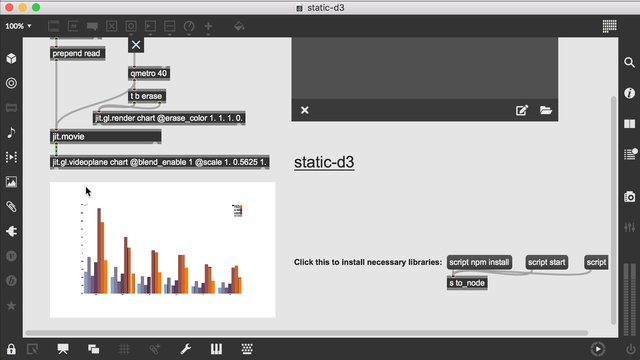
Task: Toggle audio power button bottom right
Action: tap(631, 349)
